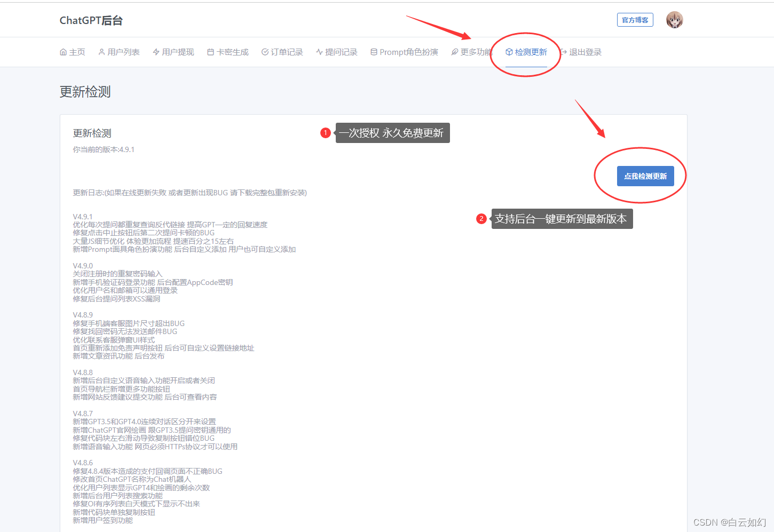Click the line 新增后台用户列表搜索功能
This screenshot has height=532, width=774.
pos(118,496)
